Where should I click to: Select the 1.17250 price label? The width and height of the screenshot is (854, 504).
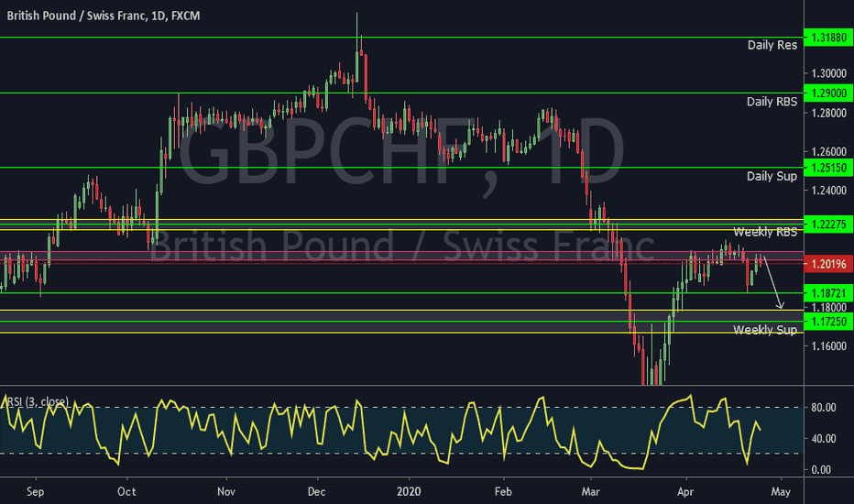(x=828, y=322)
